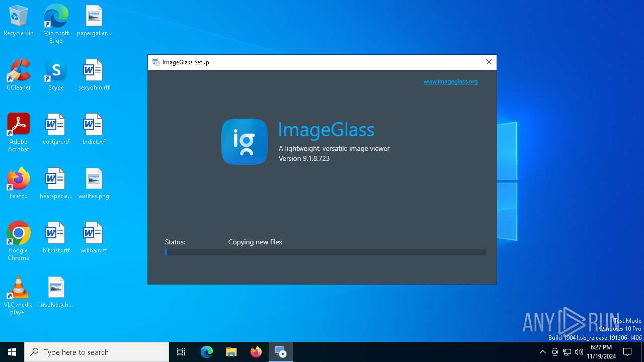Select the papergaller... image file
The width and height of the screenshot is (644, 362).
(94, 21)
